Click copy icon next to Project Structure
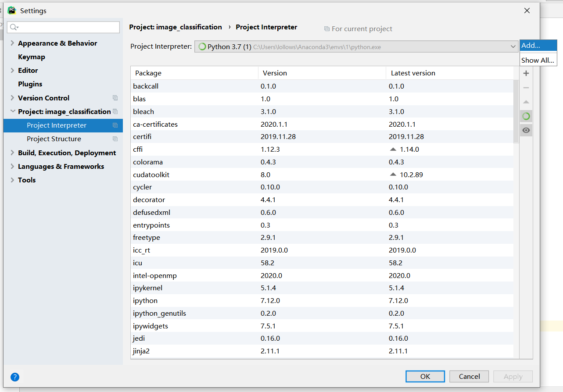563x392 pixels. 115,139
